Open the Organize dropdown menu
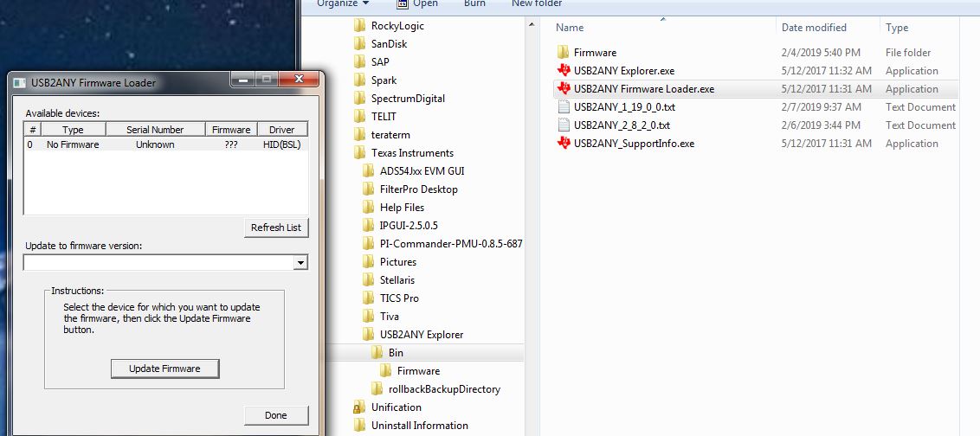Image resolution: width=980 pixels, height=436 pixels. 343,3
